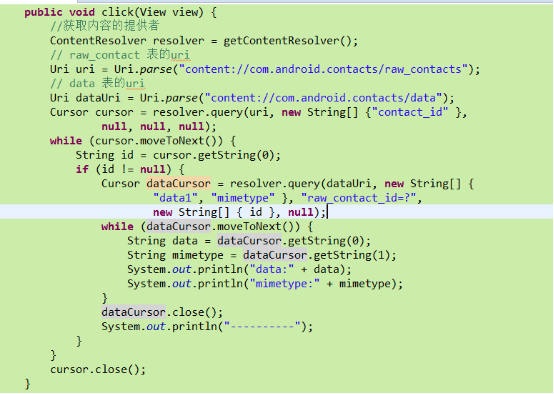Place cursor on the "public" keyword
554x394 pixels.
click(43, 12)
